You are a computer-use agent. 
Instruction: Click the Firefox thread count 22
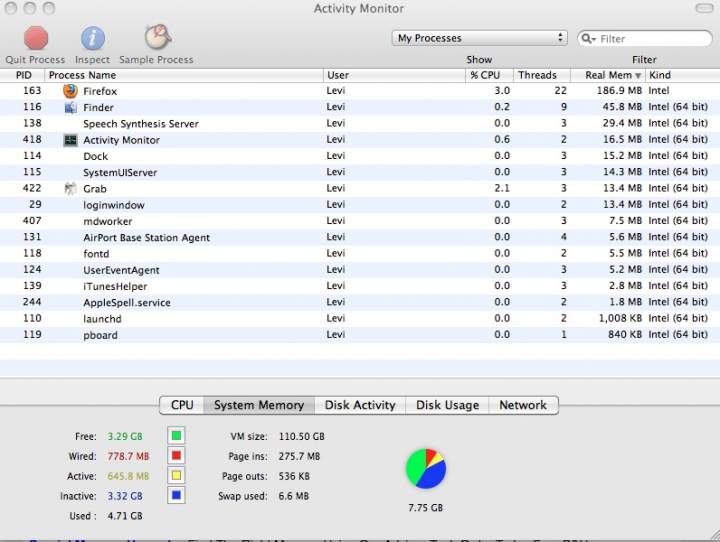point(561,90)
